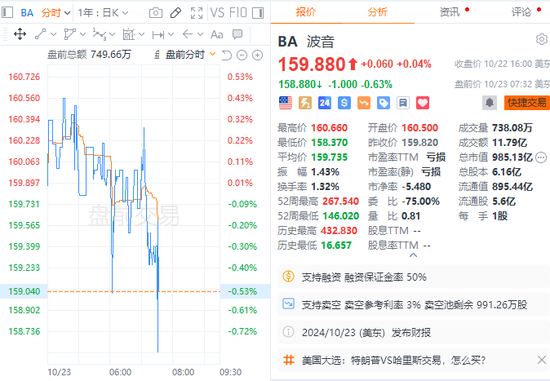The height and width of the screenshot is (381, 550).
Task: Open stock settings gear icon
Action: tap(542, 39)
